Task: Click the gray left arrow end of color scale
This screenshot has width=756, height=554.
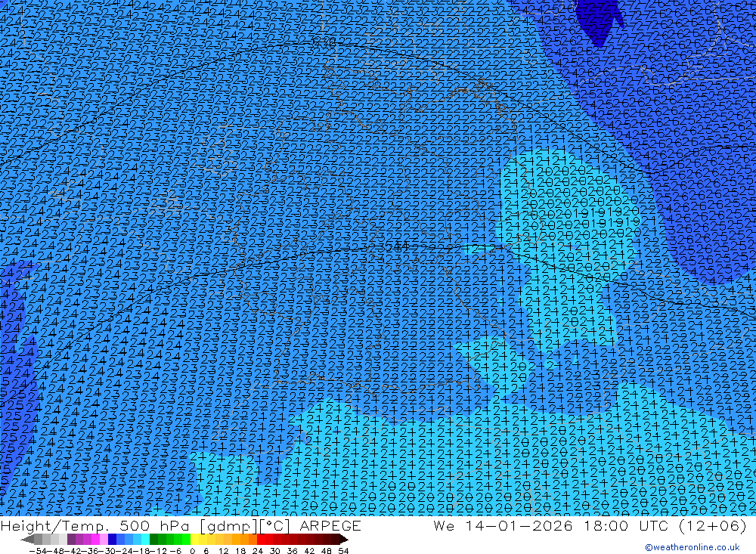Action: pyautogui.click(x=27, y=539)
